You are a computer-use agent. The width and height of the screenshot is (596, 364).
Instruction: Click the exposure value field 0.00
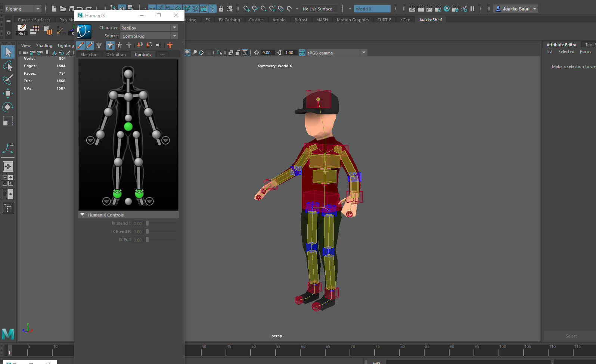[267, 53]
